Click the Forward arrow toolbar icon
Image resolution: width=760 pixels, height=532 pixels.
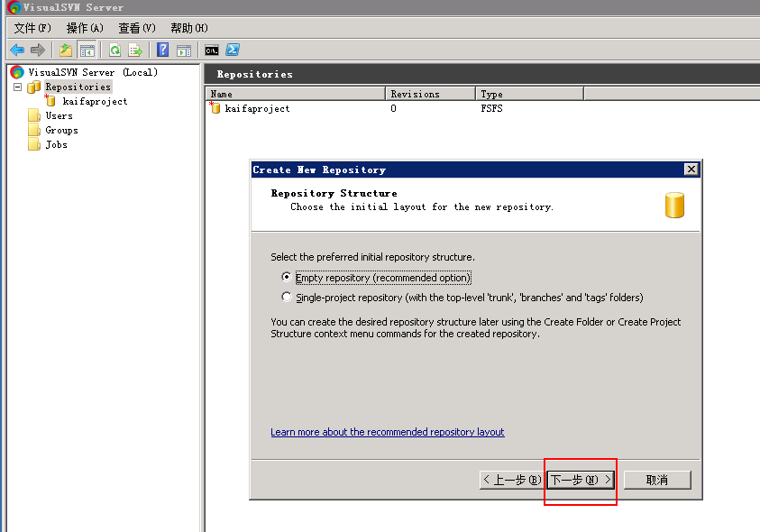pos(37,50)
